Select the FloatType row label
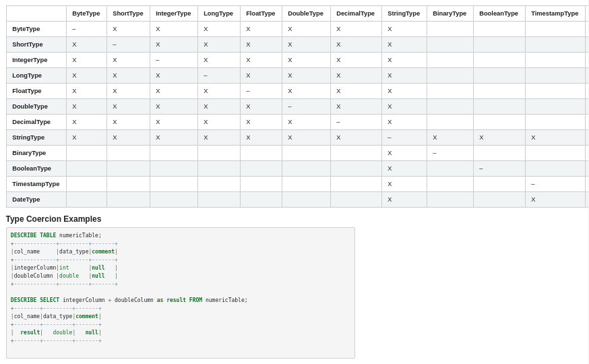589x364 pixels. (27, 91)
